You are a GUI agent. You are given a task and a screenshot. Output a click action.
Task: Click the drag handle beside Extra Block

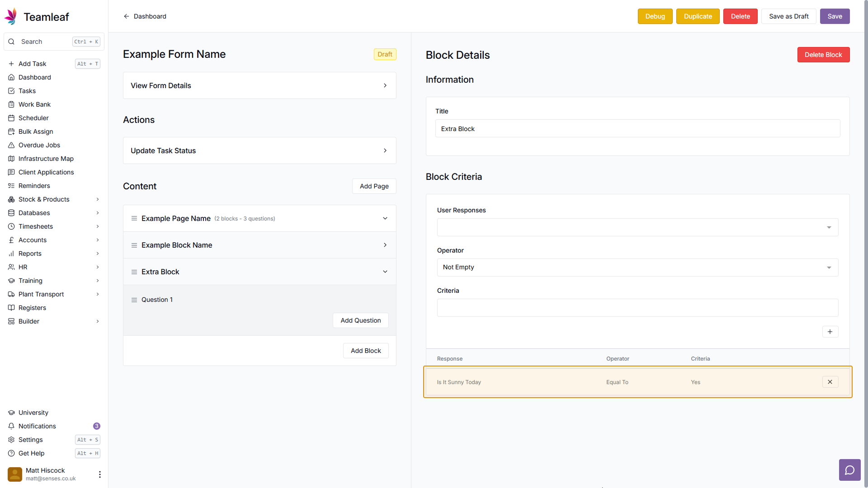[134, 272]
